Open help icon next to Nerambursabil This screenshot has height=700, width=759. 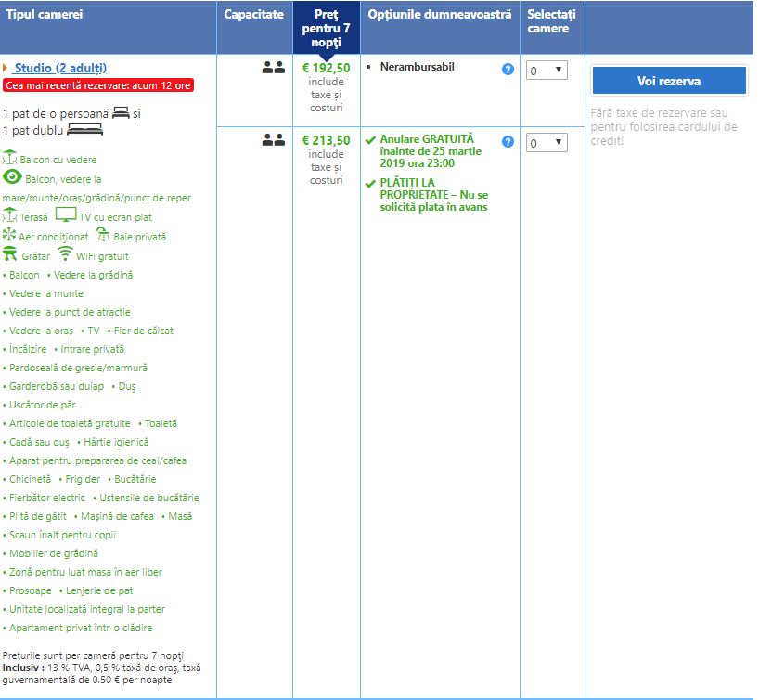508,69
